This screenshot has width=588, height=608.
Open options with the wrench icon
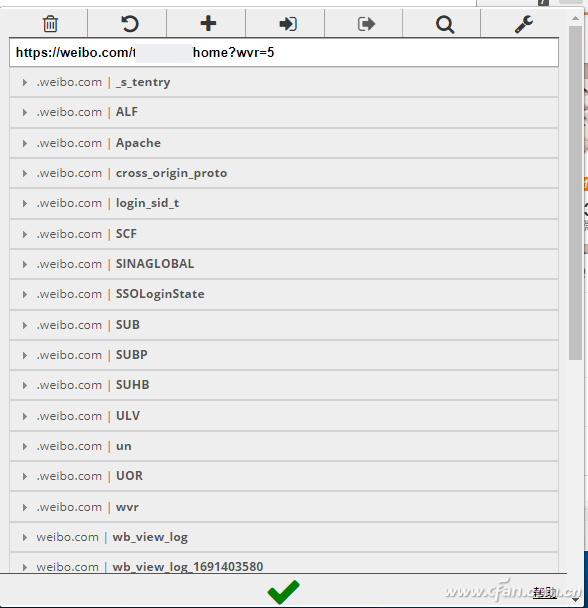524,24
